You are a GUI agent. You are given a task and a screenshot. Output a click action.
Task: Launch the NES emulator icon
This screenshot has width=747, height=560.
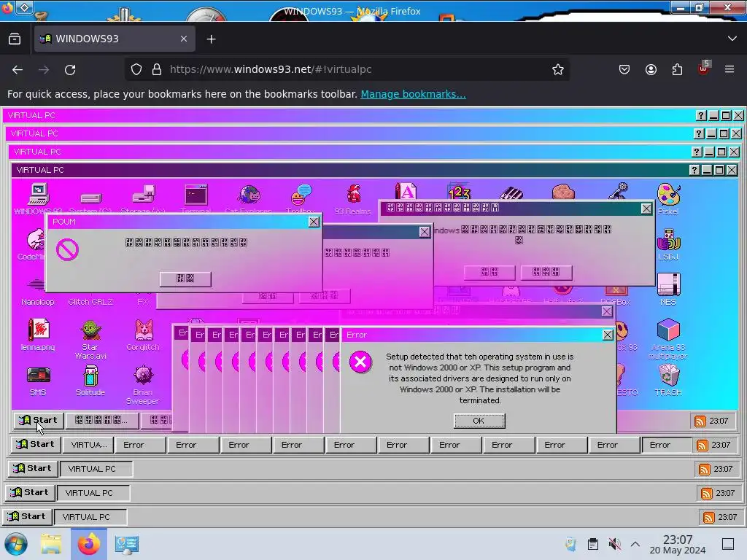coord(668,289)
